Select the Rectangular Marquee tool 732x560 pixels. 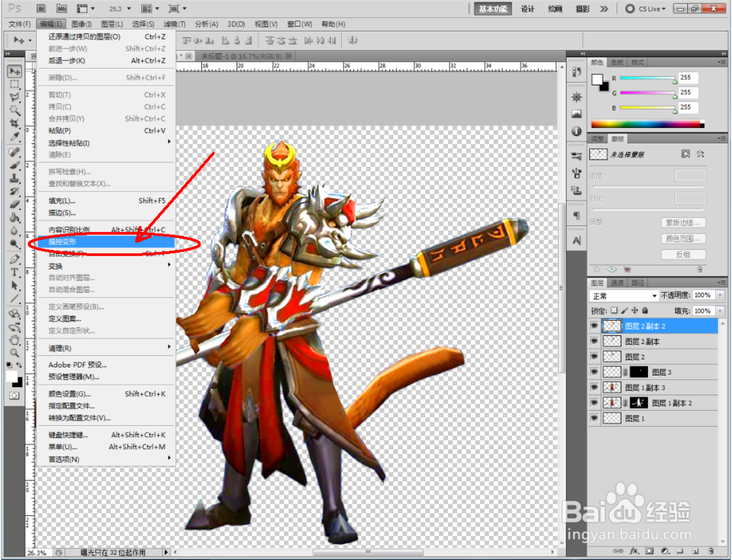[15, 84]
